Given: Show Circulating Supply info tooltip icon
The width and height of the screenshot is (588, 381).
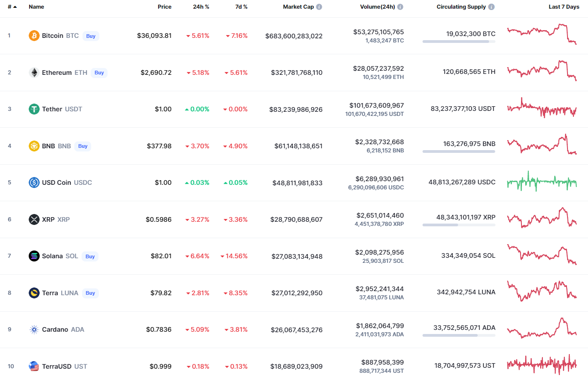Looking at the screenshot, I should [491, 7].
